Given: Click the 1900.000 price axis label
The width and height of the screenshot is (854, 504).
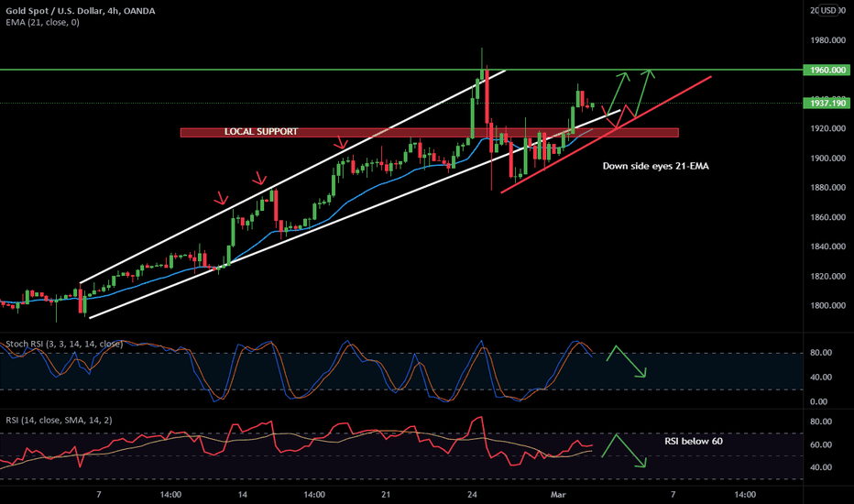Looking at the screenshot, I should (x=827, y=158).
